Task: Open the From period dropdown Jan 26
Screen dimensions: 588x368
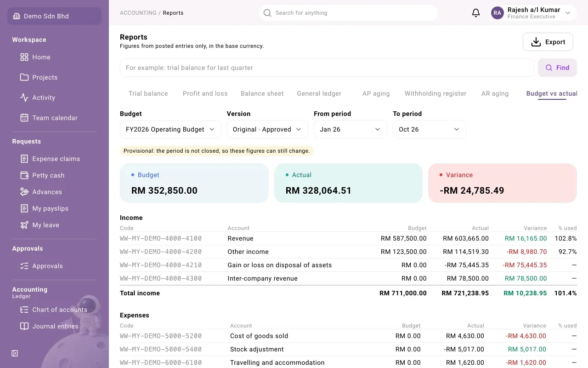Action: point(351,129)
